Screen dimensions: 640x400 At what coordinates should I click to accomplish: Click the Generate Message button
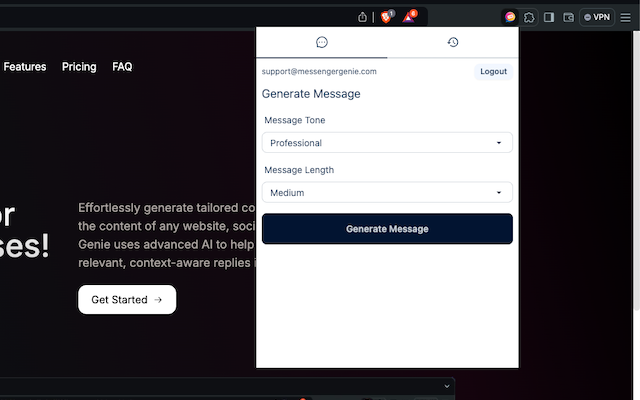coord(387,229)
